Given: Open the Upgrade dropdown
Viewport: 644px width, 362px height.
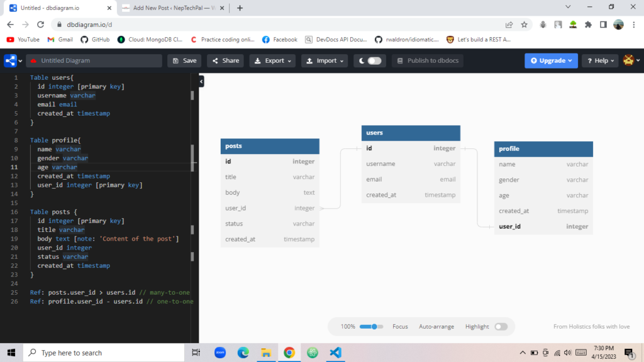Looking at the screenshot, I should point(551,61).
